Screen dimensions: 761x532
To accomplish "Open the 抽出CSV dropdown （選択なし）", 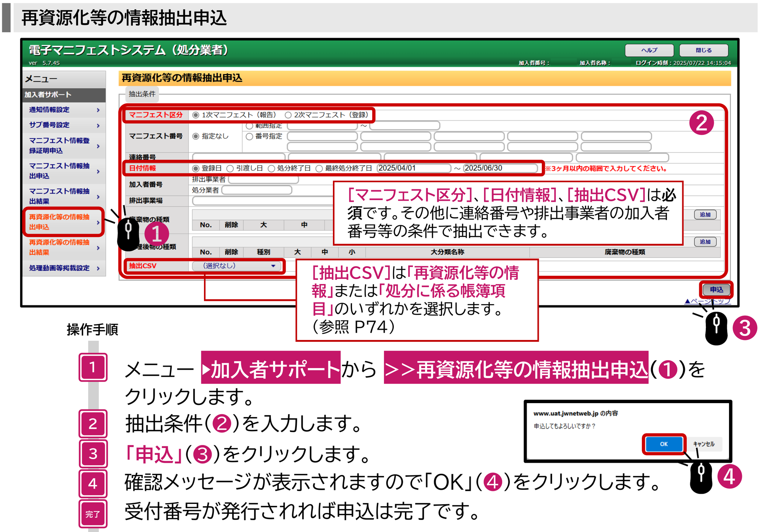I will click(x=236, y=266).
